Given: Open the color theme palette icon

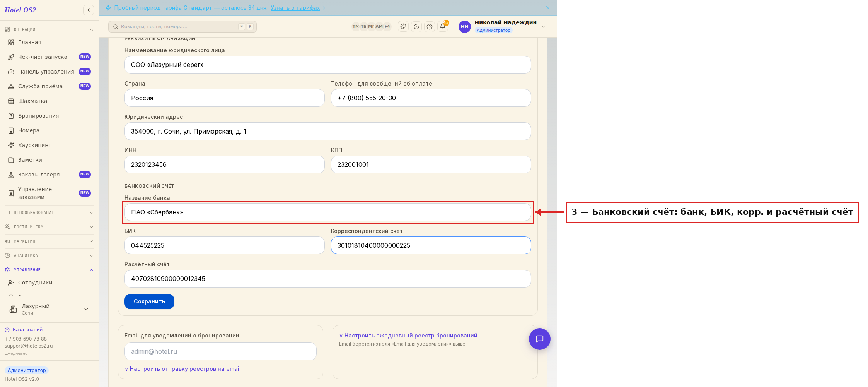Looking at the screenshot, I should pyautogui.click(x=403, y=27).
